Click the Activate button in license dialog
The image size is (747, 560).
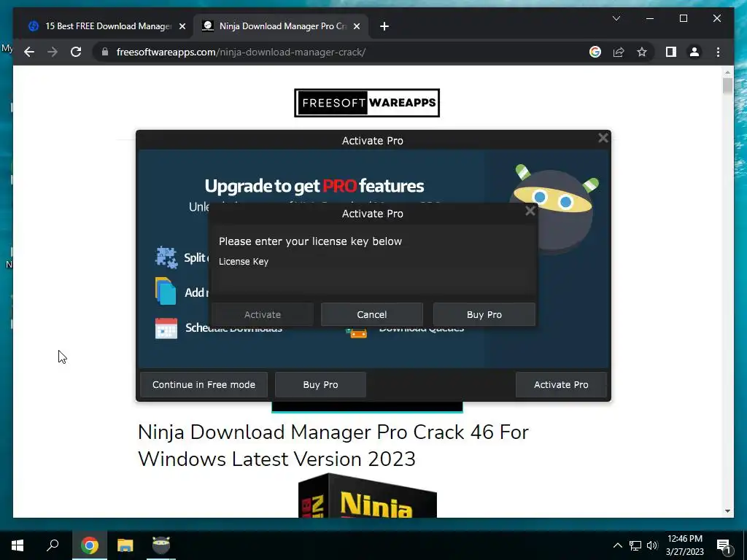click(263, 314)
